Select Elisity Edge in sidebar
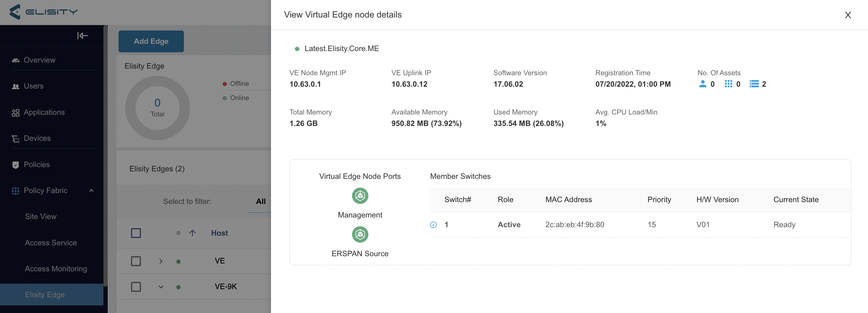Screen dimensions: 868x313 [51, 295]
